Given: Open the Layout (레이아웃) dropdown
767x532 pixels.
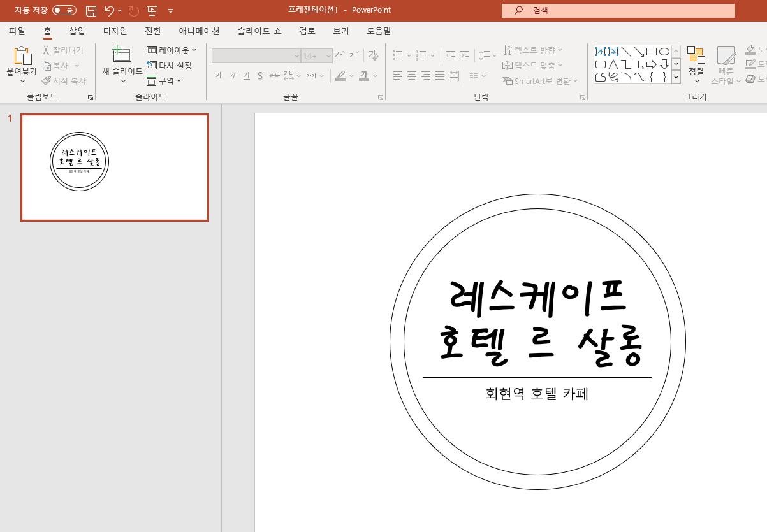Looking at the screenshot, I should [172, 50].
